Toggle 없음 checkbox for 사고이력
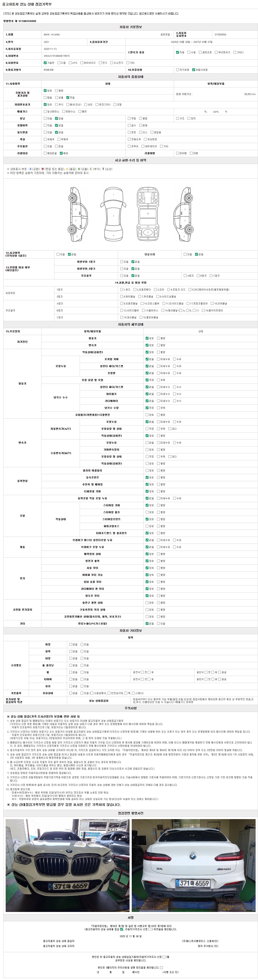The height and width of the screenshot is (980, 258). tap(69, 254)
